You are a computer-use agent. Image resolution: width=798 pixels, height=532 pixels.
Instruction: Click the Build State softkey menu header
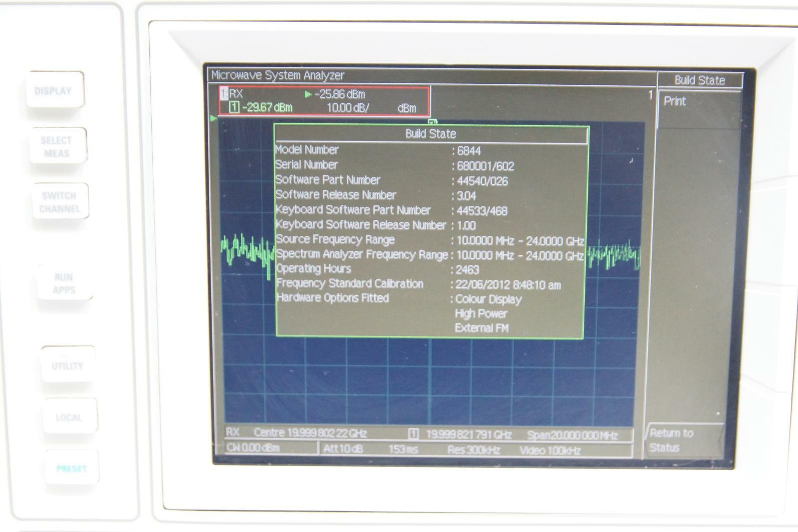(x=700, y=80)
